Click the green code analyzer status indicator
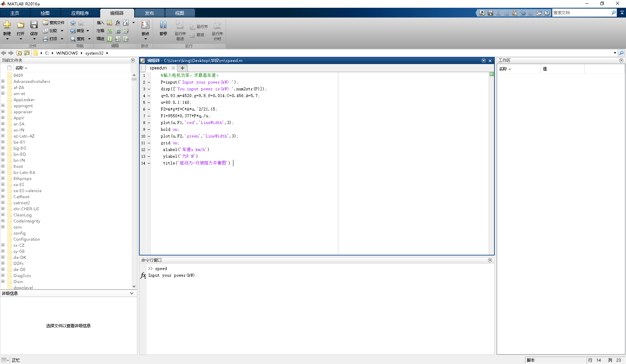 pyautogui.click(x=492, y=74)
